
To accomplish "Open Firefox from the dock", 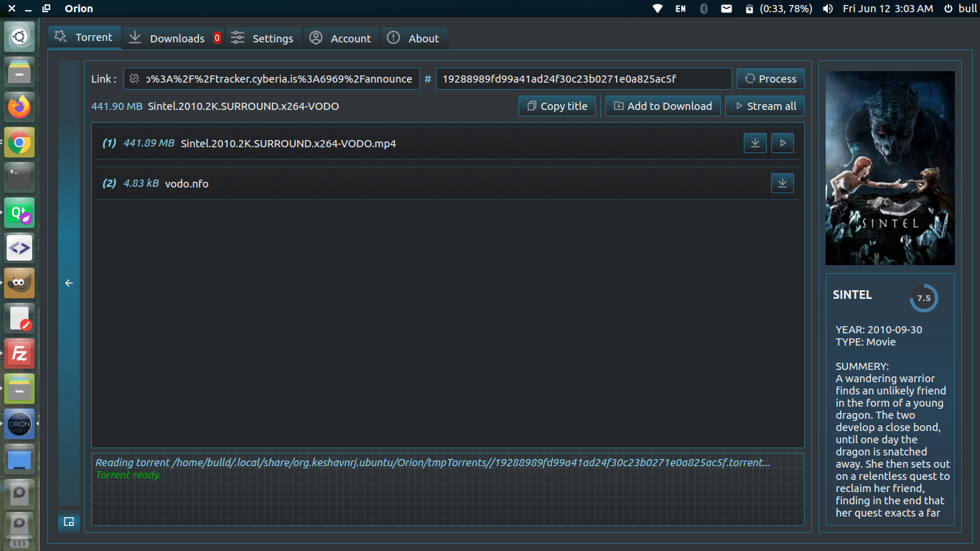I will coord(19,106).
